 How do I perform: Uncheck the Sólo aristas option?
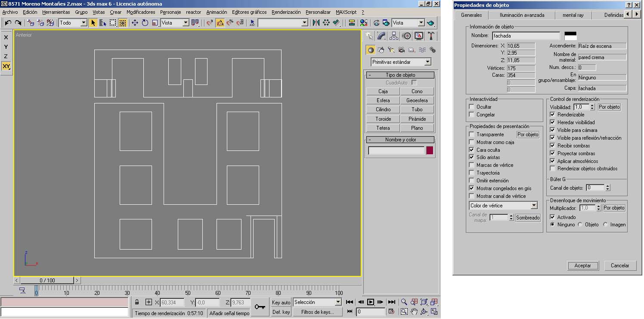click(472, 157)
